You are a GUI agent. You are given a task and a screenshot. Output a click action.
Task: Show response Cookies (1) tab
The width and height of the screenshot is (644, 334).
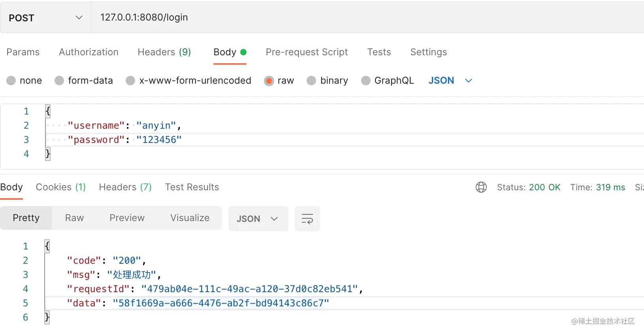(60, 187)
